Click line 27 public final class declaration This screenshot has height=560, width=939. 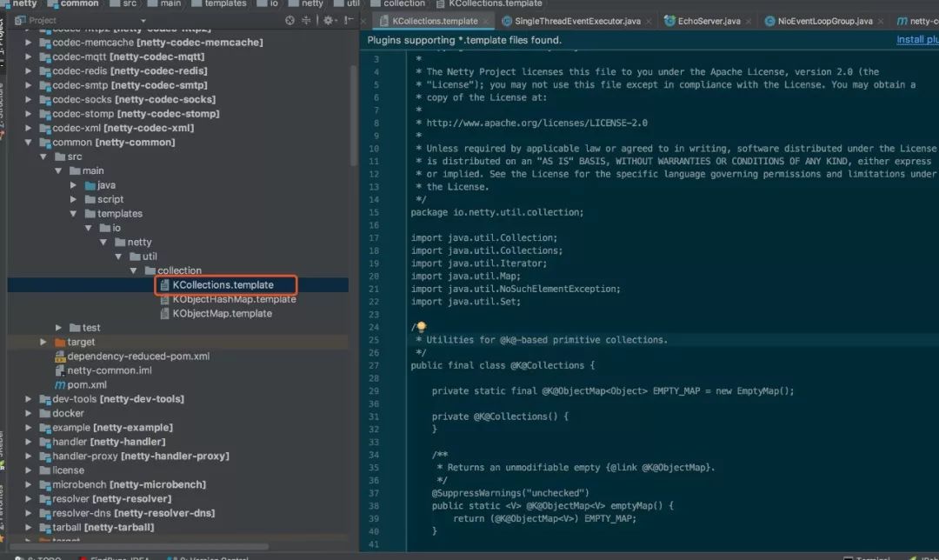(x=503, y=365)
